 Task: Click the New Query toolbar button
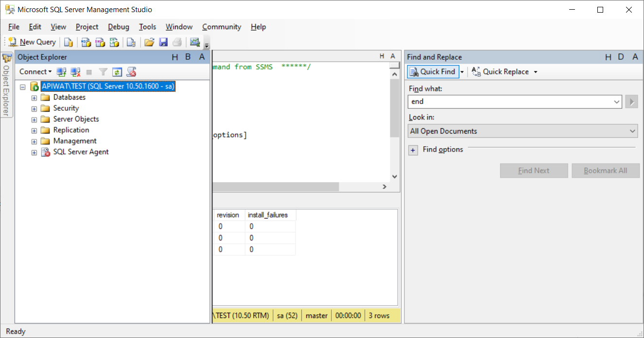pos(32,42)
